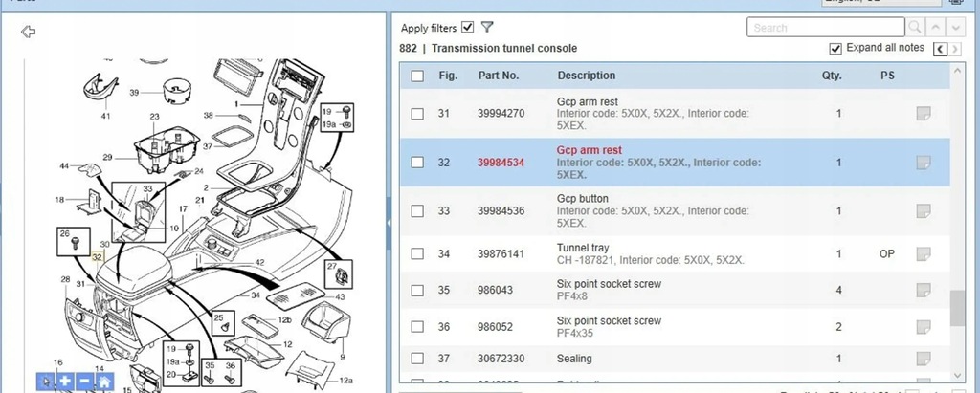Toggle Expand all notes checkbox
The height and width of the screenshot is (393, 980).
coord(835,48)
